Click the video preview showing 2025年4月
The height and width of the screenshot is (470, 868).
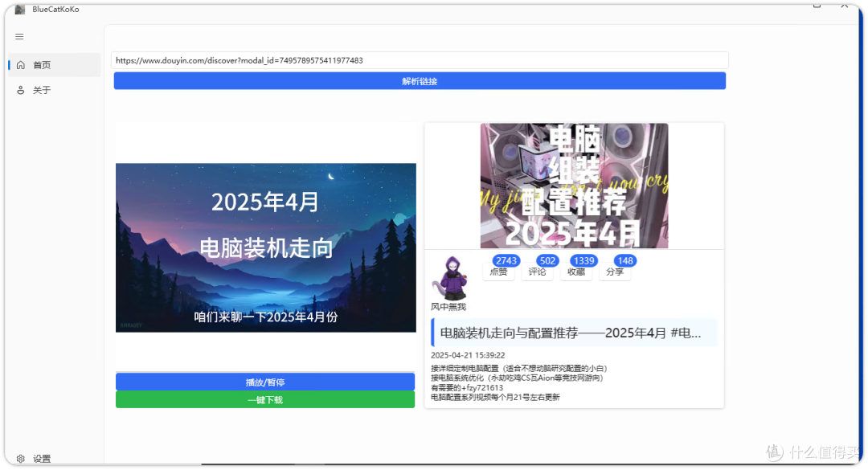click(266, 247)
